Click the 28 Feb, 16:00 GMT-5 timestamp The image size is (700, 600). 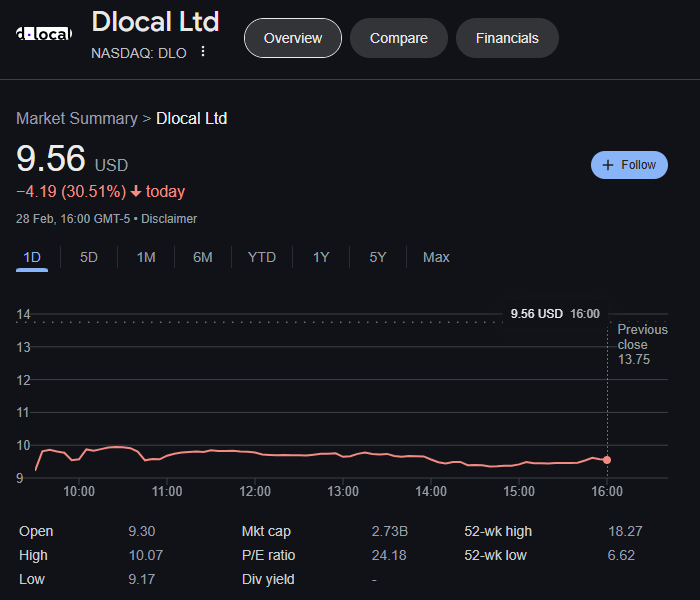[73, 219]
